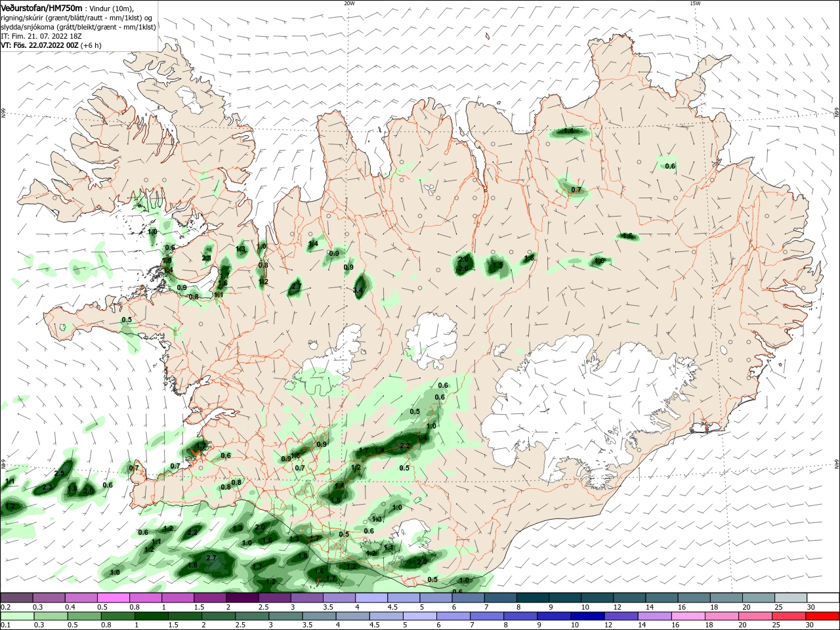Pick the pale grey swatch starting at 25
This screenshot has width=840, height=630.
(790, 597)
